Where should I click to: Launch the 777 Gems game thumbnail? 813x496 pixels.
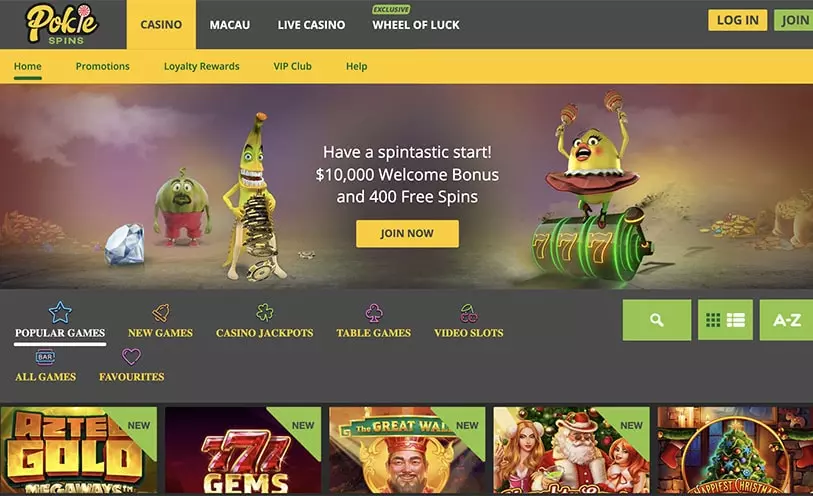(243, 450)
